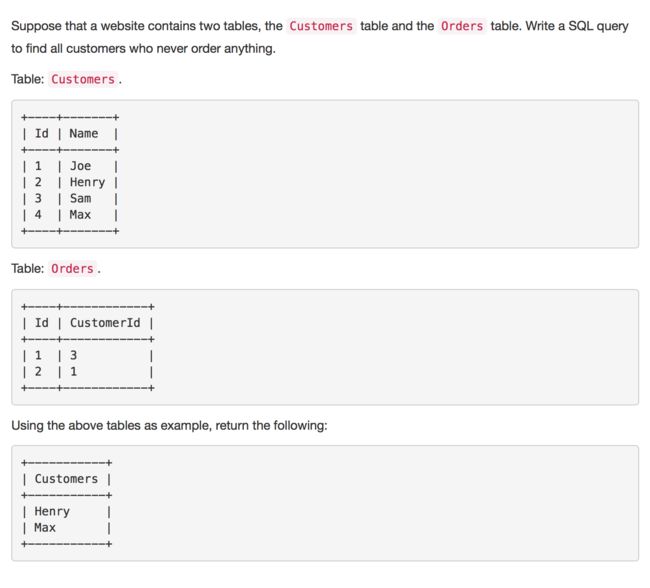Click the 'Write a SQL query' text
The width and height of the screenshot is (650, 588).
[577, 26]
